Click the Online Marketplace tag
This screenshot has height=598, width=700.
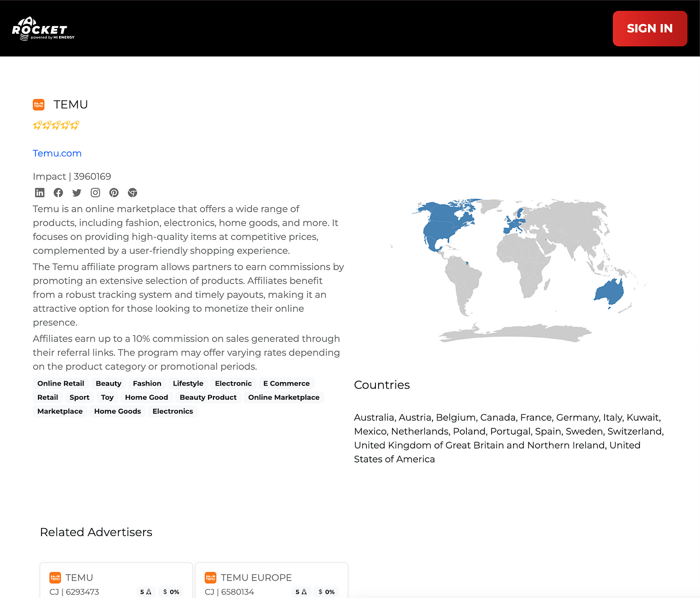pos(283,398)
